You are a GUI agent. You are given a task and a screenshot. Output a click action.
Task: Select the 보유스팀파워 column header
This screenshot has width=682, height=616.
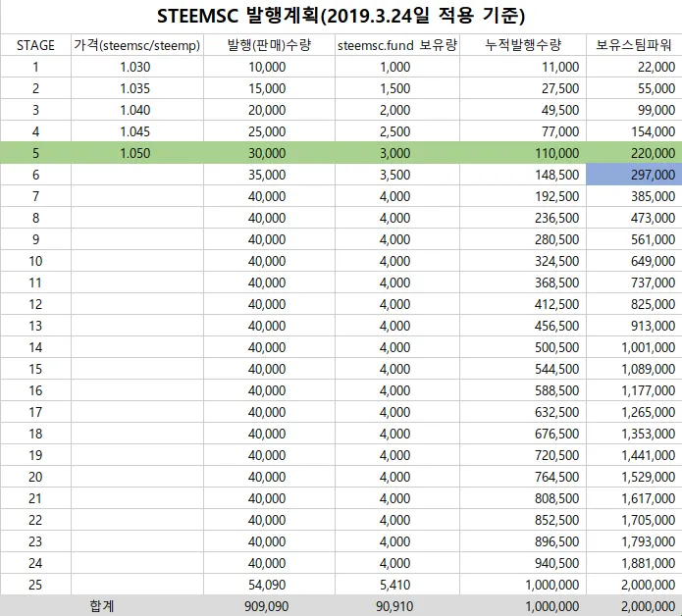(634, 46)
